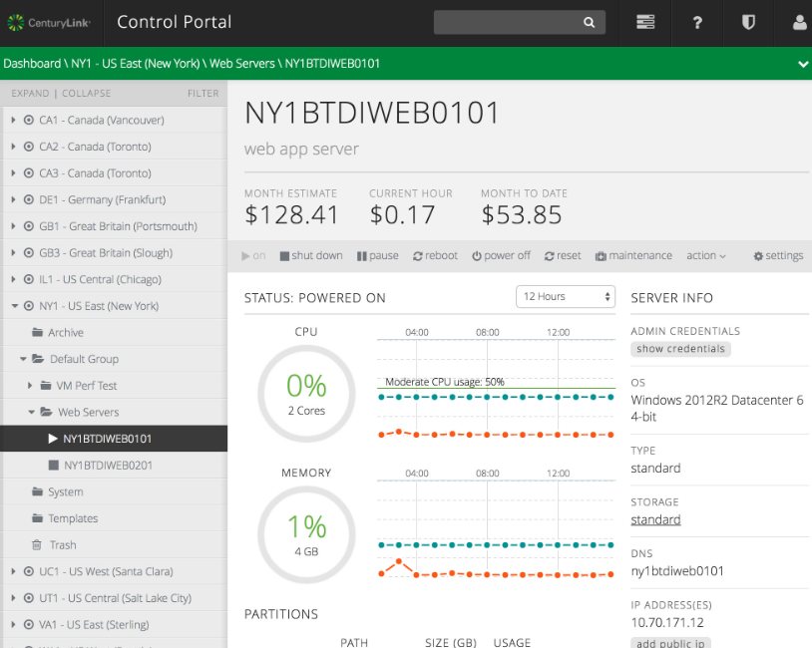The height and width of the screenshot is (648, 812).
Task: Power off the server
Action: tap(501, 255)
